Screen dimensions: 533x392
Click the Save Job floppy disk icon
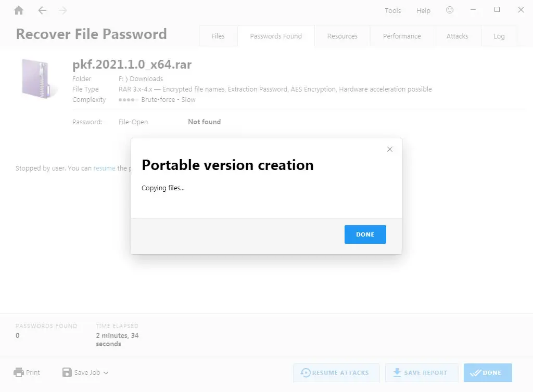[67, 372]
